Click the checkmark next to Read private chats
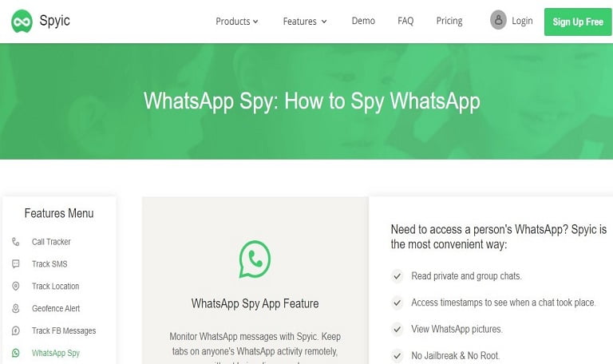613x364 pixels. (x=397, y=276)
